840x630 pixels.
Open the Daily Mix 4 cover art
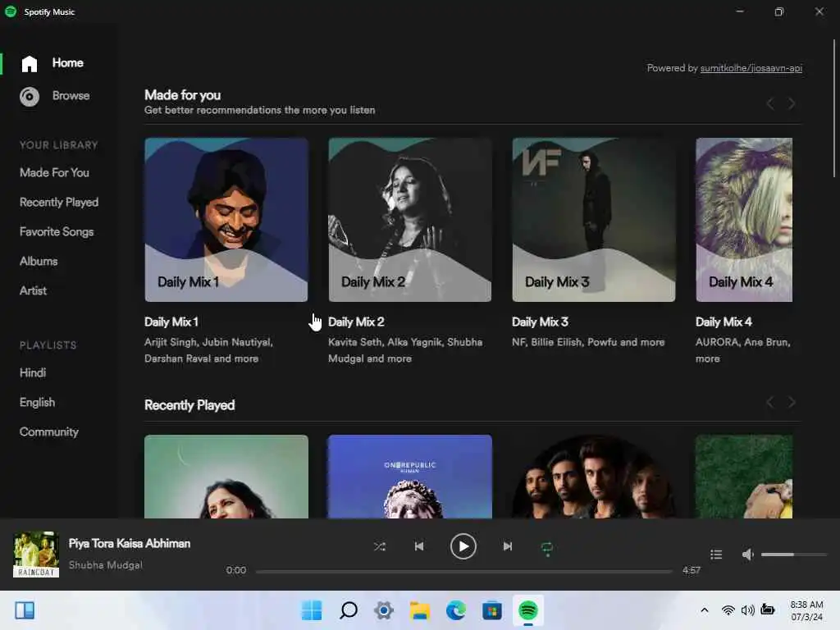coord(744,220)
